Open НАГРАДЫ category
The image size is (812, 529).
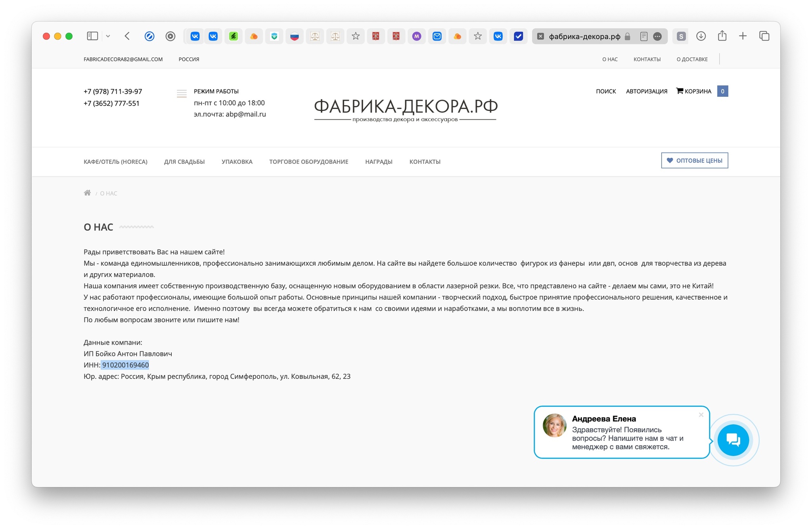[x=379, y=162]
